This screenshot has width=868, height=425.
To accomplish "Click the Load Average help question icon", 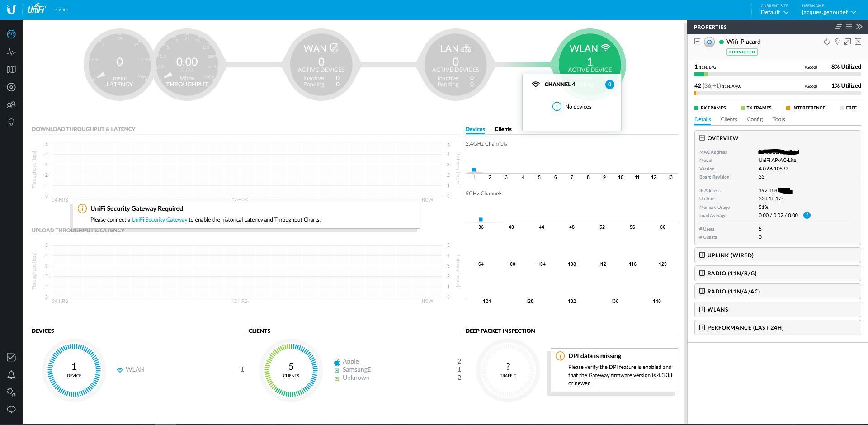I will click(x=807, y=215).
